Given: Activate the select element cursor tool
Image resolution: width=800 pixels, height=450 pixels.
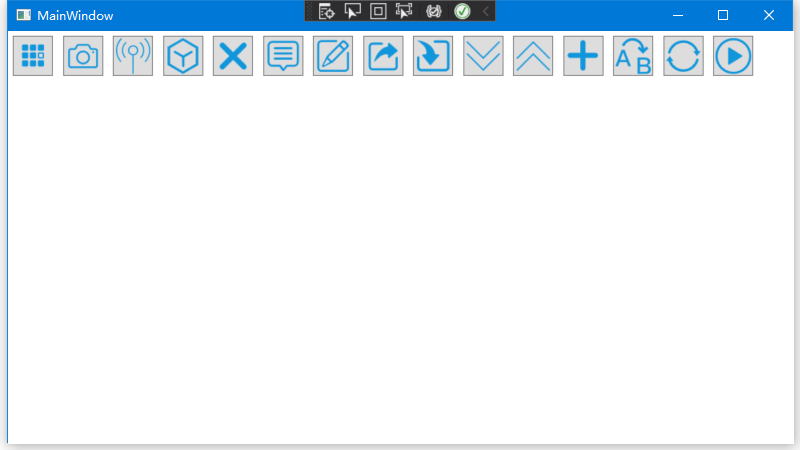Looking at the screenshot, I should (352, 11).
